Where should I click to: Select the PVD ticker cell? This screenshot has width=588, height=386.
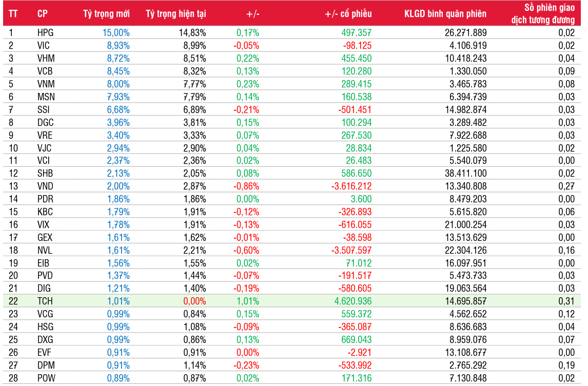pyautogui.click(x=45, y=276)
